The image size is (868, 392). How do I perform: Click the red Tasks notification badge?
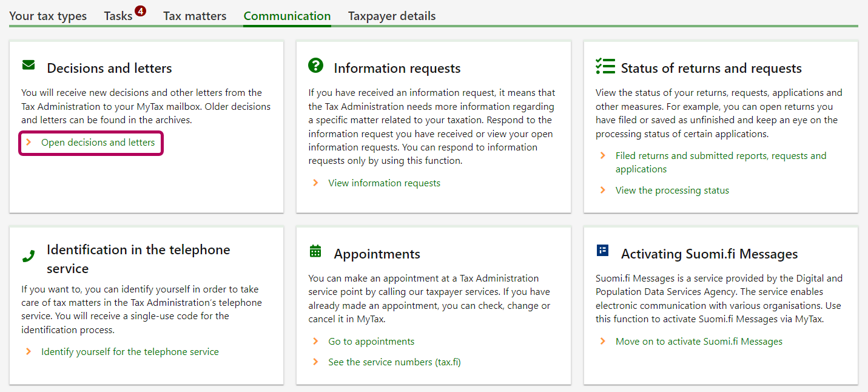(140, 11)
